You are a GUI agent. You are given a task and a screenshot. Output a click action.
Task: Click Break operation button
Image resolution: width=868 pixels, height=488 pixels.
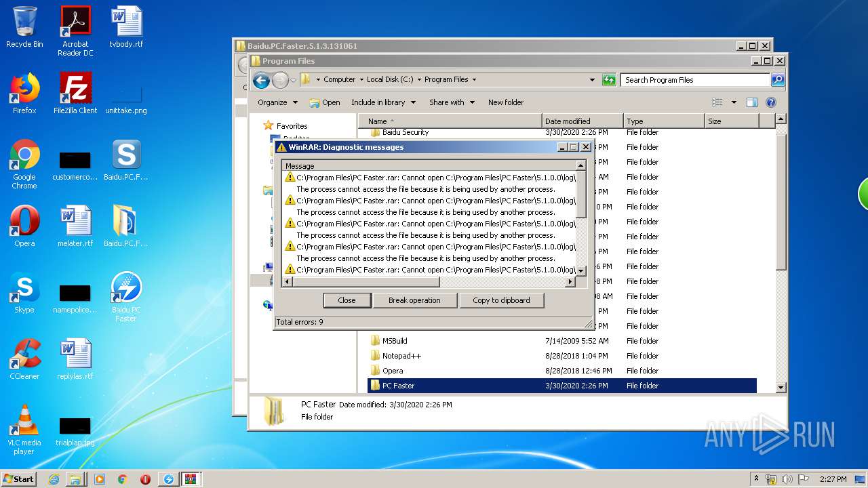tap(414, 300)
